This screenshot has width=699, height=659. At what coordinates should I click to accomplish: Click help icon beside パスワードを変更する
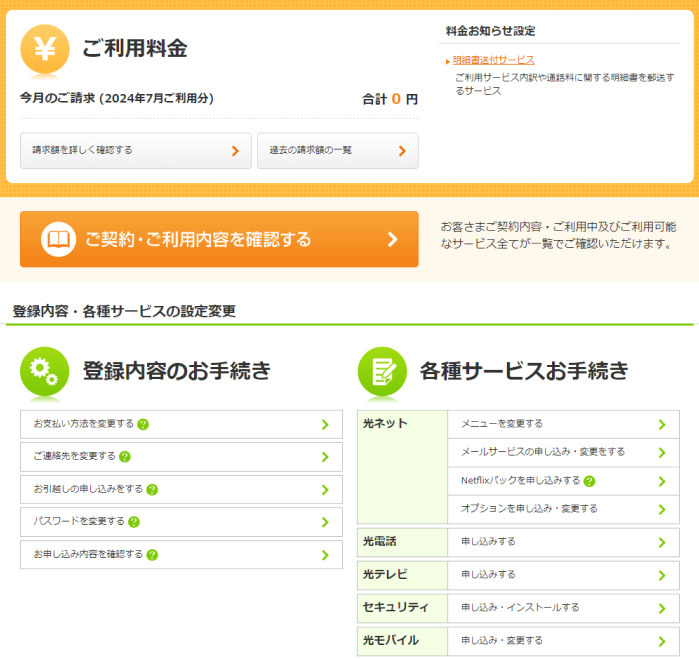(x=134, y=522)
